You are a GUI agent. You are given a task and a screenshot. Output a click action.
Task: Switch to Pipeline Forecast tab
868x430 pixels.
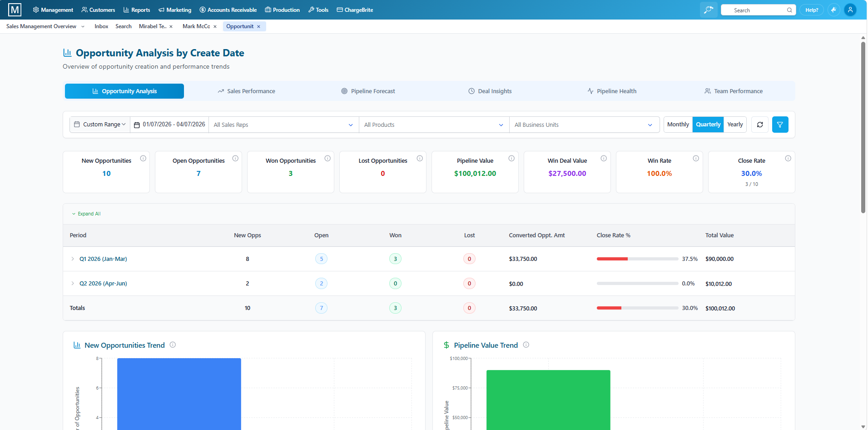coord(368,91)
